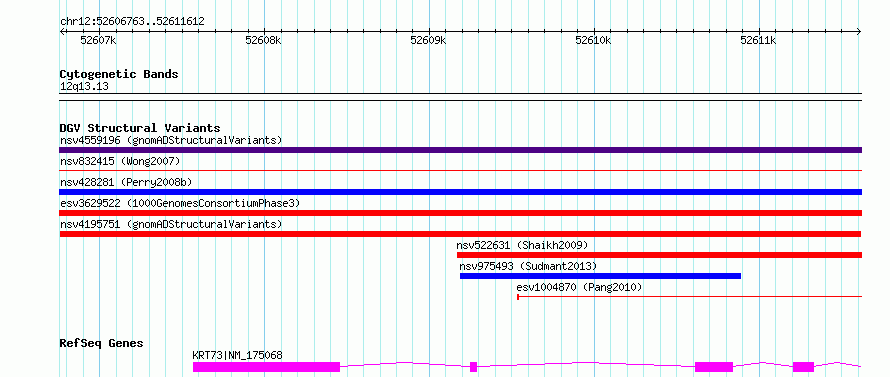Click the right arrow end of the ruler

click(x=859, y=32)
